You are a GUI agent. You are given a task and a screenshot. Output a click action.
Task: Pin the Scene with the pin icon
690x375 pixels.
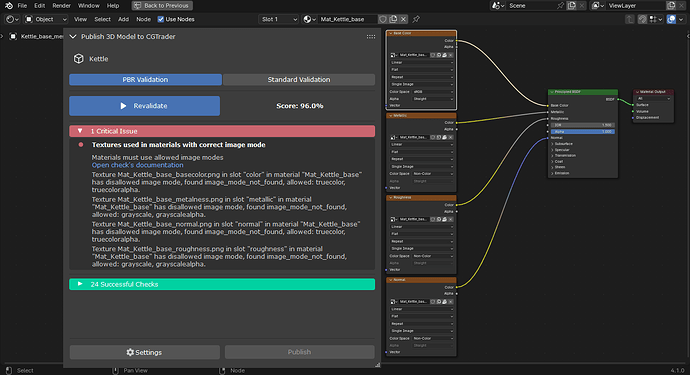tap(560, 6)
